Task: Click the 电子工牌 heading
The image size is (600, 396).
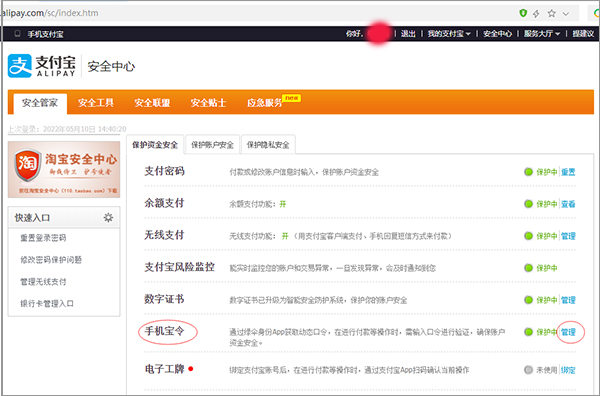Action: (x=164, y=369)
